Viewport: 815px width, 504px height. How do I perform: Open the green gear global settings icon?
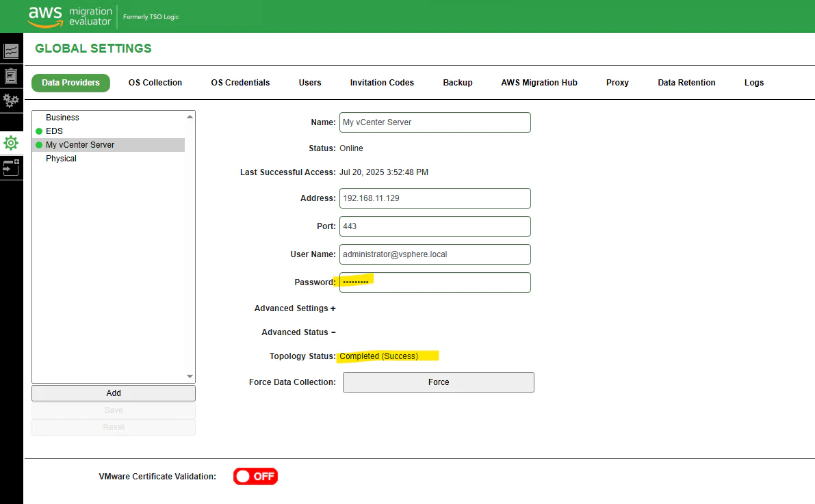click(x=11, y=143)
